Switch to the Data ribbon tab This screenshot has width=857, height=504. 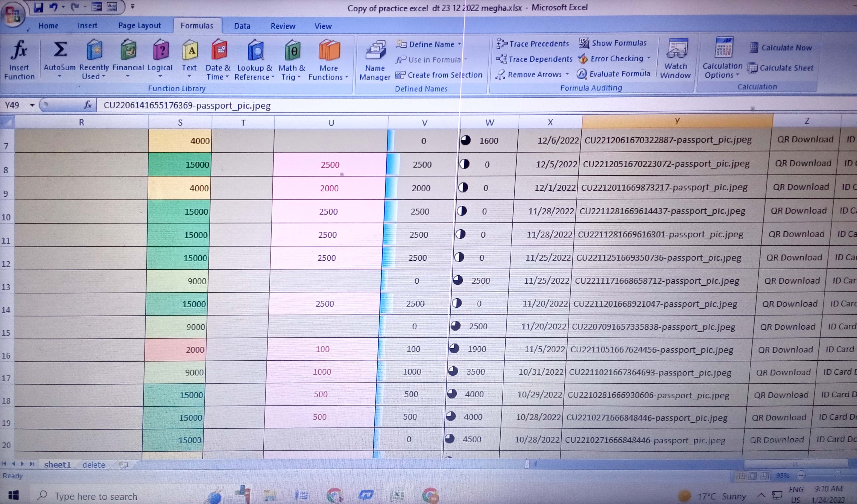tap(242, 26)
